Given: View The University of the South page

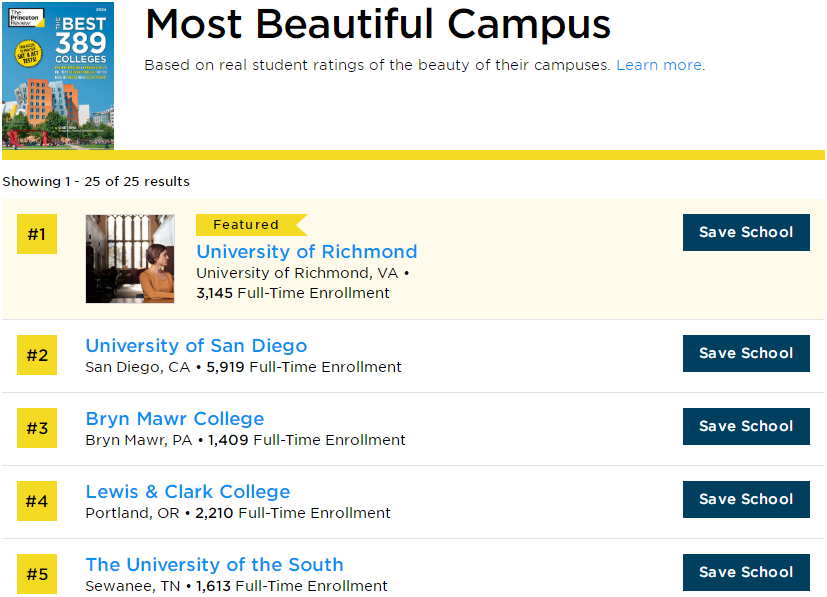Looking at the screenshot, I should (x=214, y=565).
